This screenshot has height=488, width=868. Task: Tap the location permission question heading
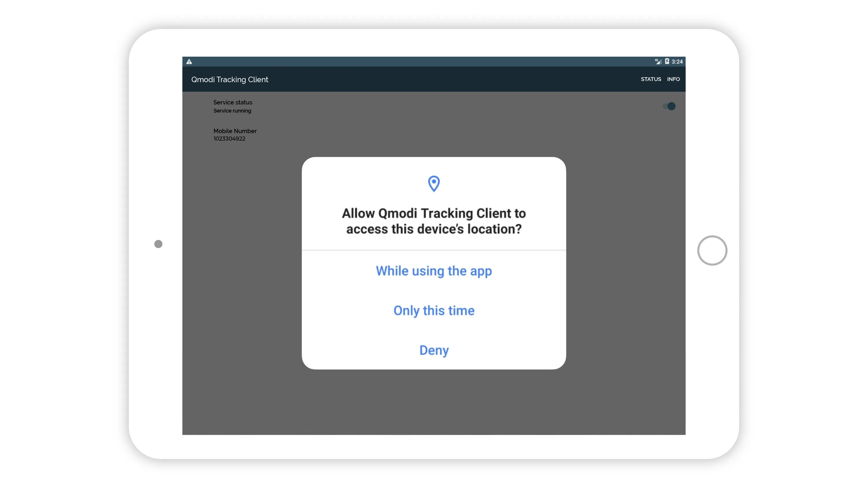(434, 221)
